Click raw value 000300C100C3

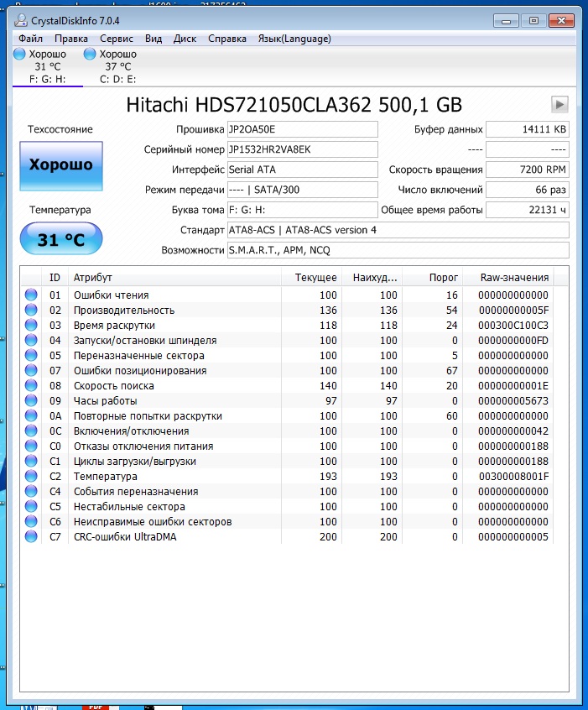(513, 326)
